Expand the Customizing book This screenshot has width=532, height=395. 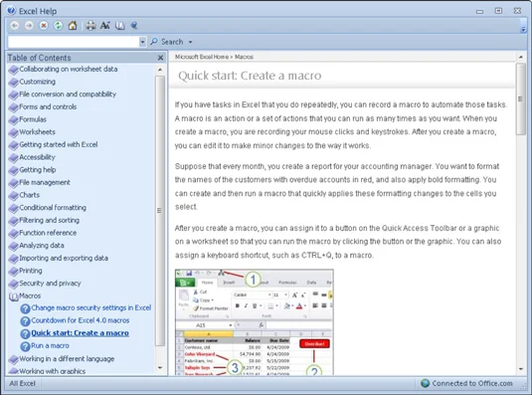(32, 82)
